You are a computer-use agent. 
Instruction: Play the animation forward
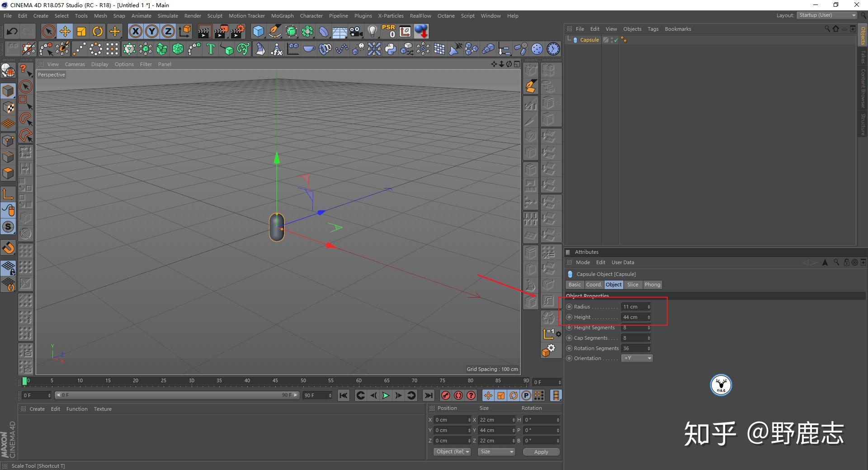386,395
